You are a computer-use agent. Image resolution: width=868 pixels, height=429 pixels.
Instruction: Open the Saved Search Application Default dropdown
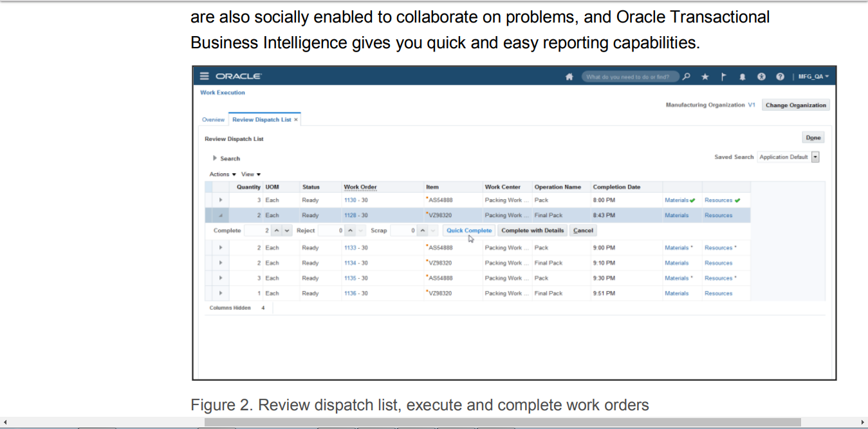815,157
